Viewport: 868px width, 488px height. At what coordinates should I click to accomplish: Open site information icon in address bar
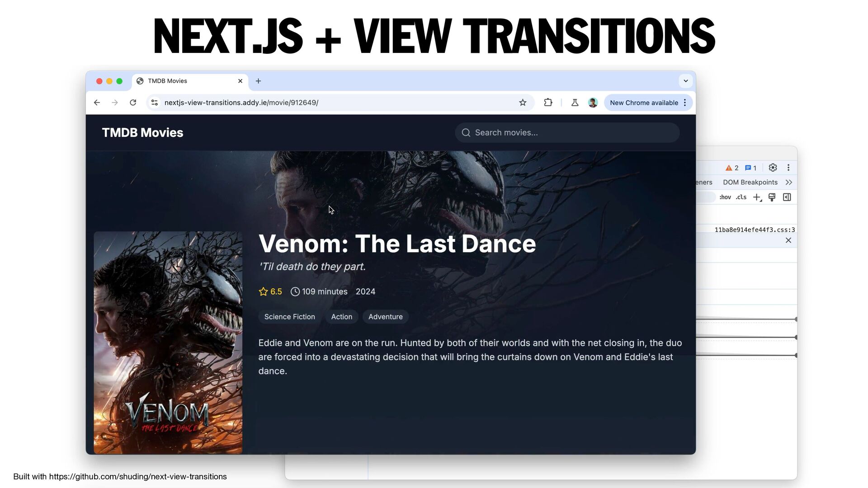click(155, 103)
